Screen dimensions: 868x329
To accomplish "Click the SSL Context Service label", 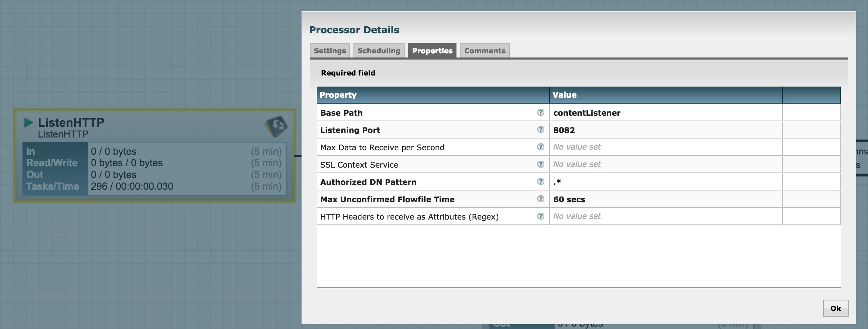I will click(x=359, y=165).
